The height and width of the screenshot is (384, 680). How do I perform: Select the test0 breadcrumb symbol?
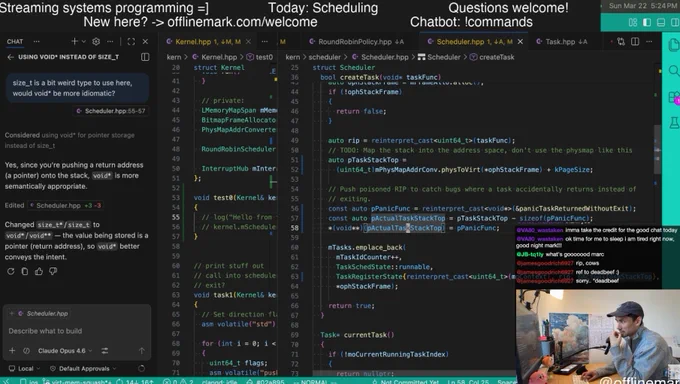pos(259,57)
